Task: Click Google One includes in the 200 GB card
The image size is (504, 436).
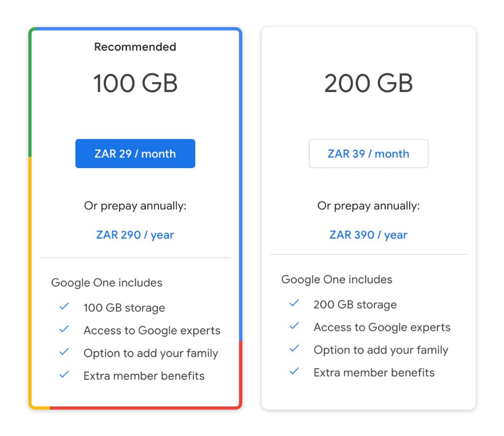Action: coord(337,280)
